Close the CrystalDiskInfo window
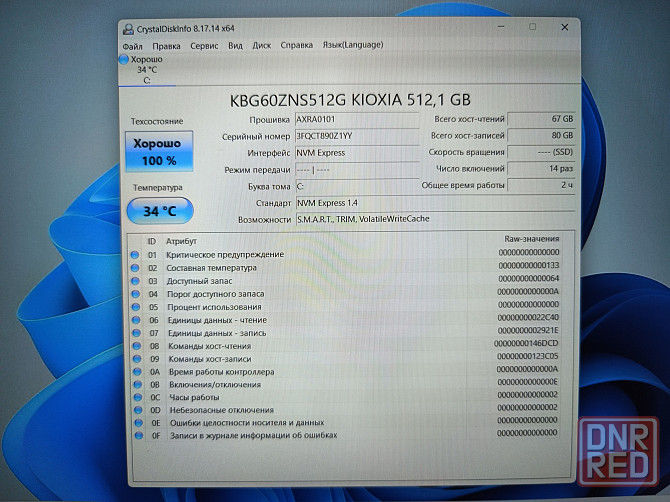Screen dimensions: 670x502 [564, 27]
